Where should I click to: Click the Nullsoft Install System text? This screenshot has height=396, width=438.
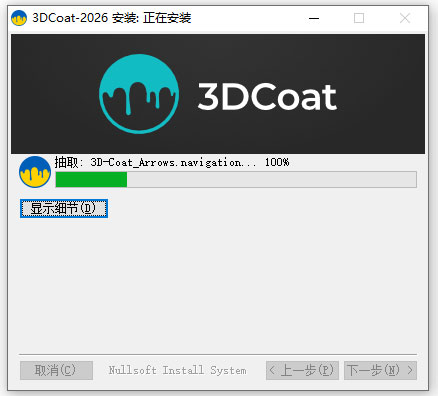point(177,370)
